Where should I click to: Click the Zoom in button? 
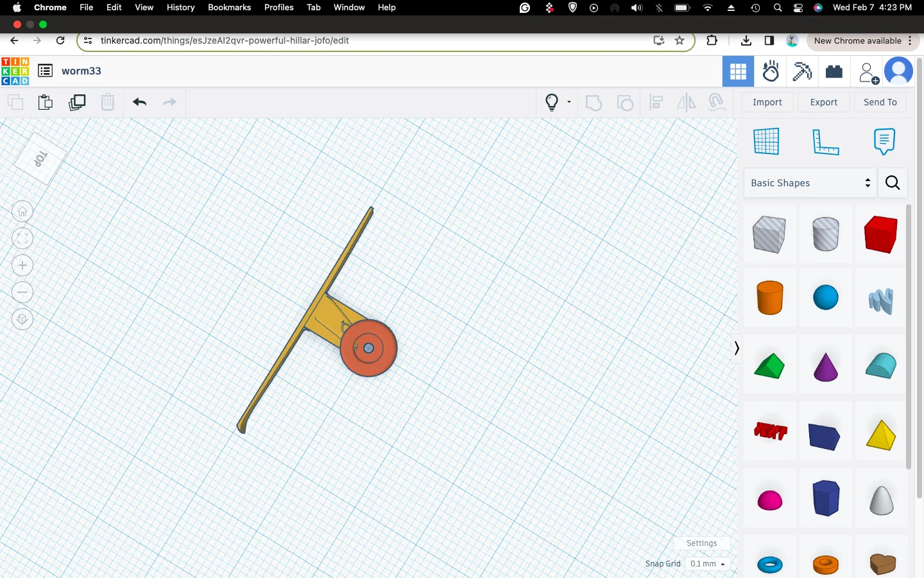22,265
